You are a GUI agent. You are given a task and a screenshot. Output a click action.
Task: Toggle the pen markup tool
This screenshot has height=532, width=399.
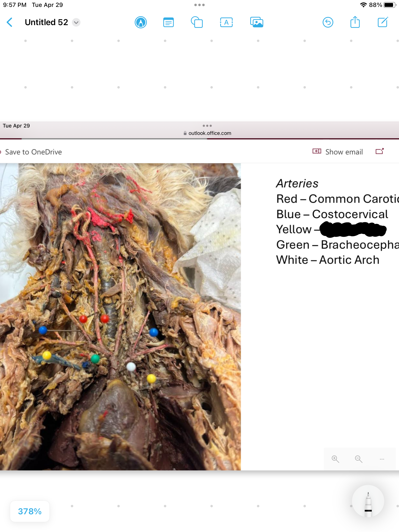click(141, 22)
